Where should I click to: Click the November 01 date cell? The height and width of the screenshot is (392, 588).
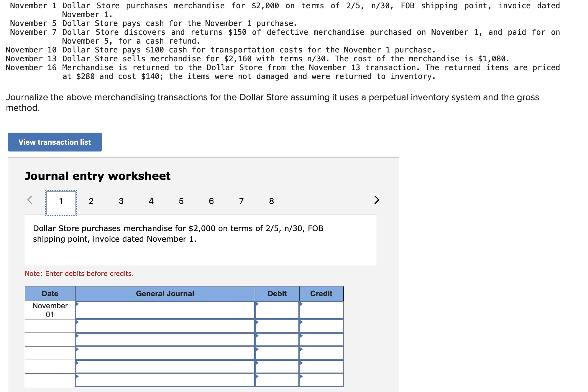[x=50, y=310]
